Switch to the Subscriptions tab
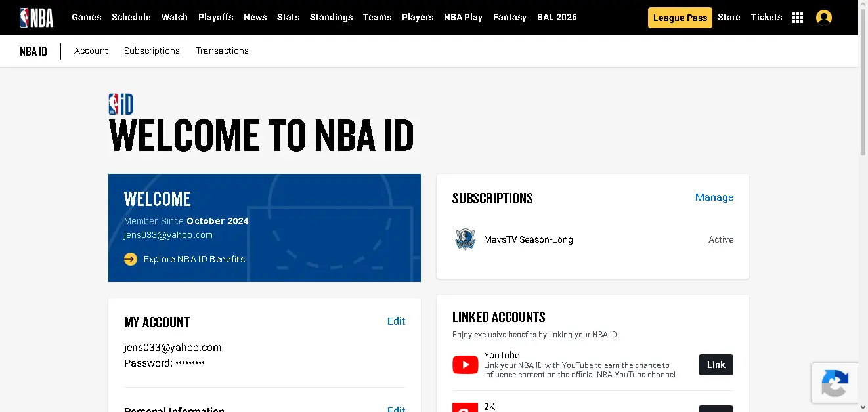The image size is (868, 412). [x=152, y=51]
